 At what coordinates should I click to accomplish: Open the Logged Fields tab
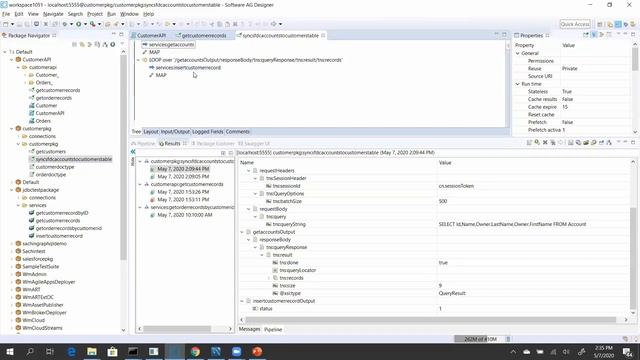(x=208, y=132)
